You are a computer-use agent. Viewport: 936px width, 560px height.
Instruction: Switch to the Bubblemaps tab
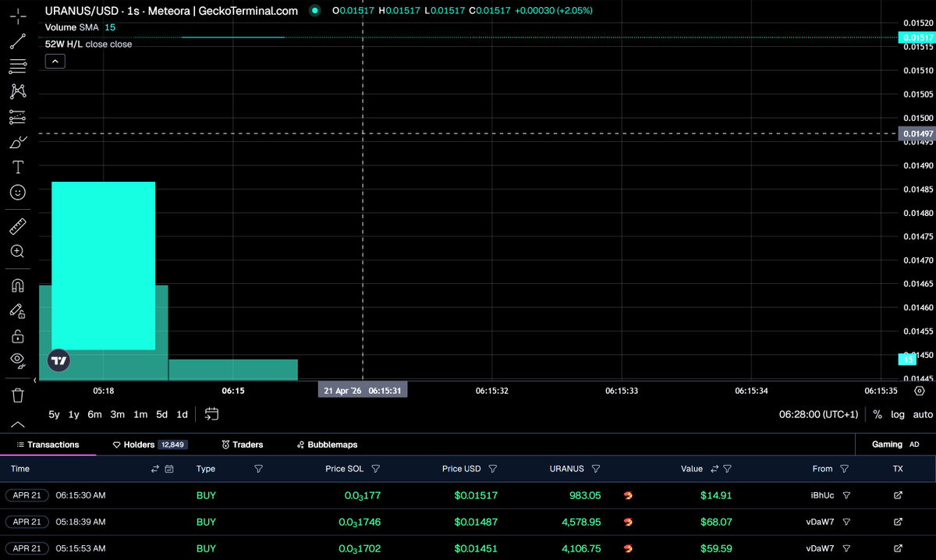pos(328,445)
